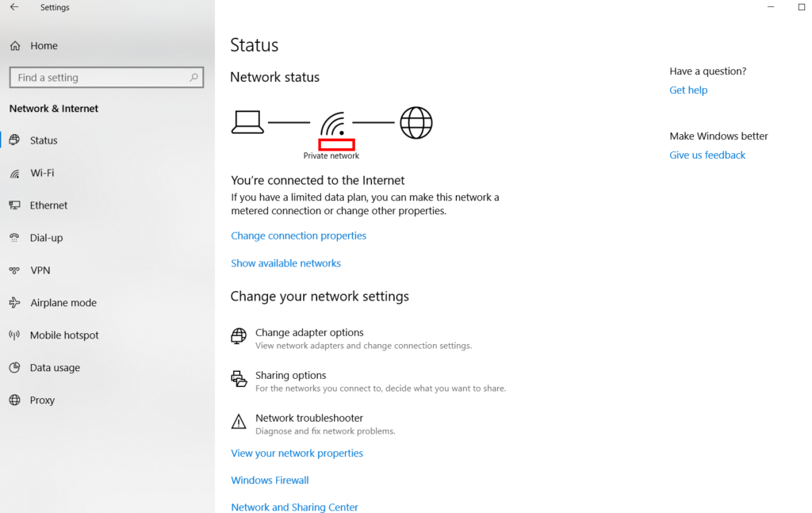This screenshot has width=812, height=513.
Task: Click View your network properties link
Action: coord(297,453)
